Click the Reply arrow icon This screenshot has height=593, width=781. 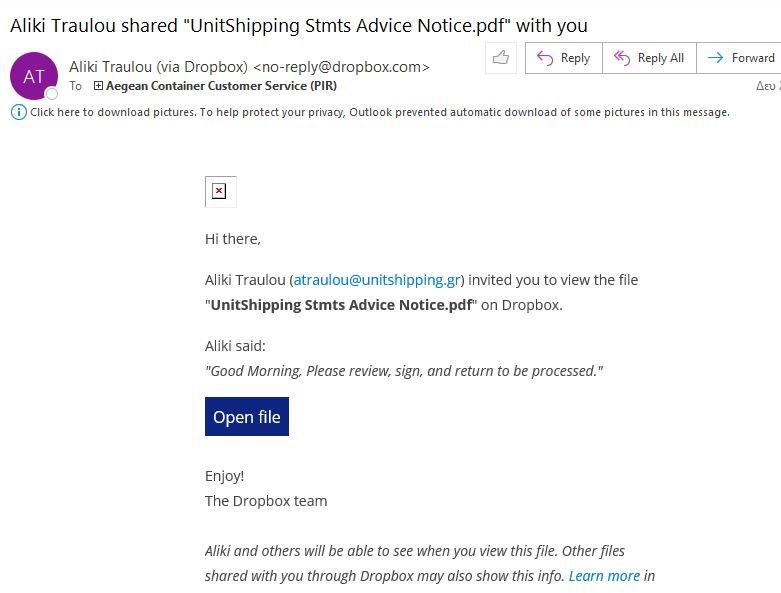pyautogui.click(x=545, y=58)
